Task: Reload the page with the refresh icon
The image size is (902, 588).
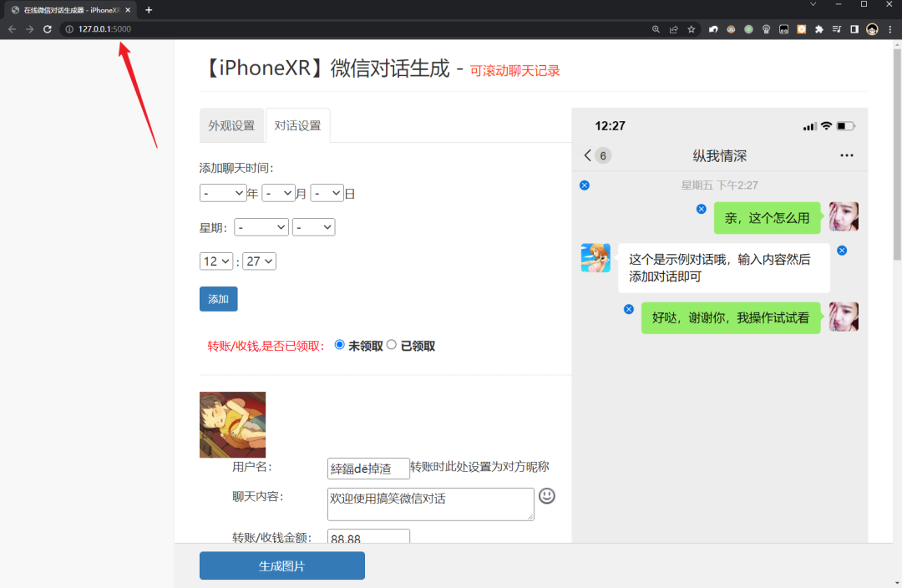Action: tap(48, 28)
